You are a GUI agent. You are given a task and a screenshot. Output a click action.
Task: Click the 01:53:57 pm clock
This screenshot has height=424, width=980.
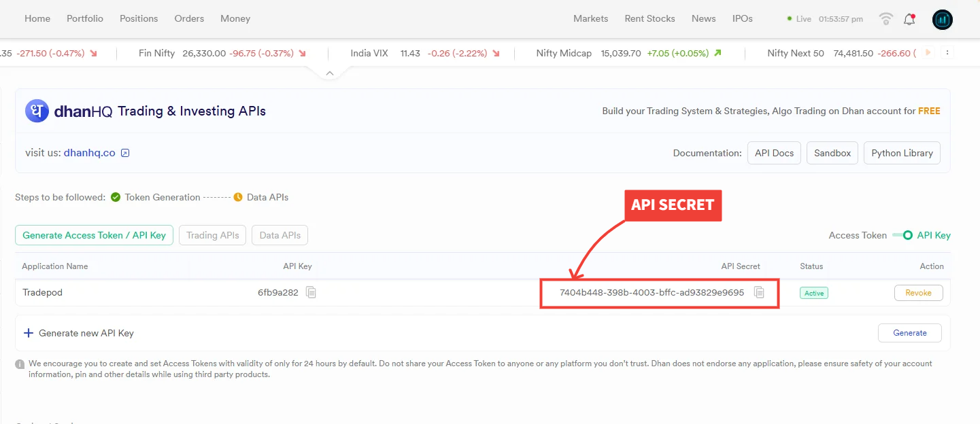click(841, 19)
